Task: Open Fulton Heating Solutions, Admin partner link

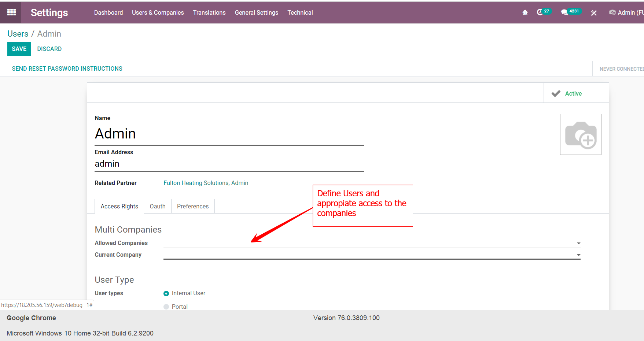Action: click(x=206, y=183)
